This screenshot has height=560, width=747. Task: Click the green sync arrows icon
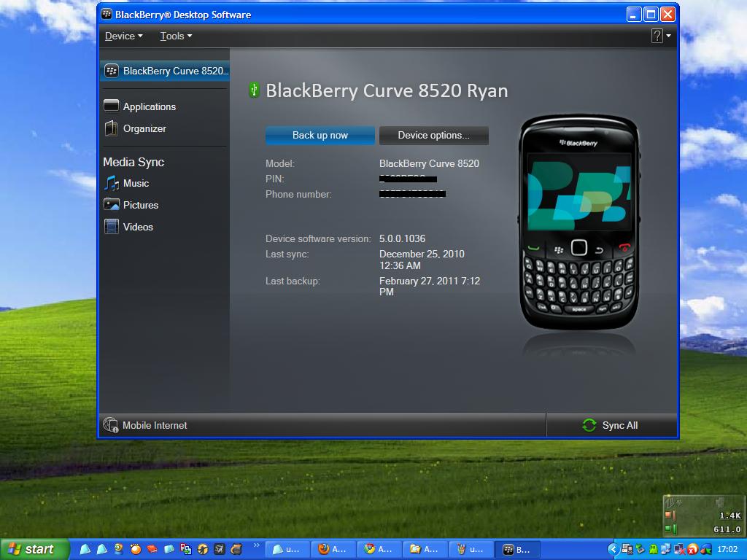[x=589, y=425]
